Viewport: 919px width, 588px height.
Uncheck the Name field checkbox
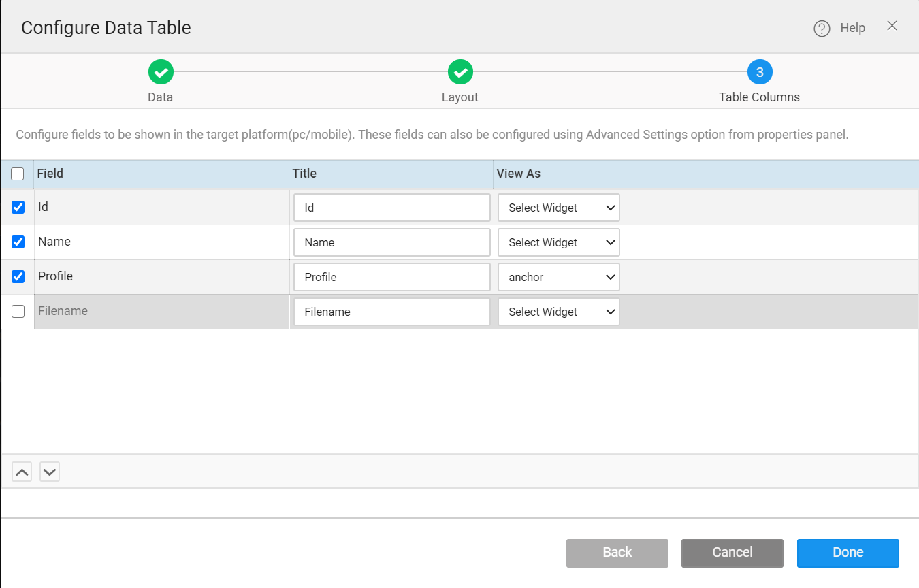pyautogui.click(x=18, y=242)
